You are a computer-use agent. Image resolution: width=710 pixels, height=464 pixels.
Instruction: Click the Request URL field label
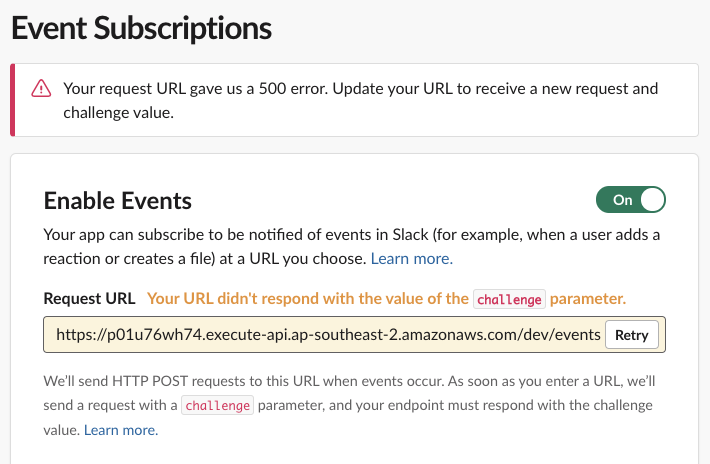tap(89, 298)
